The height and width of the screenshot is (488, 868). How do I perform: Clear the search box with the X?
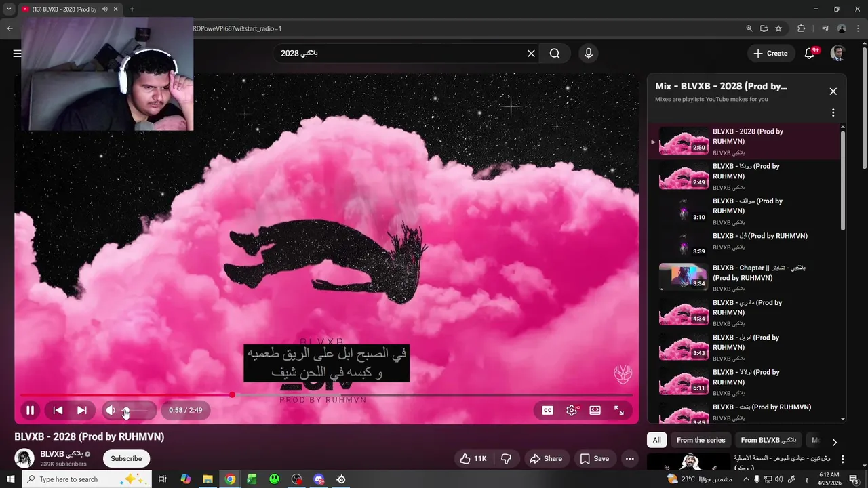tap(532, 54)
